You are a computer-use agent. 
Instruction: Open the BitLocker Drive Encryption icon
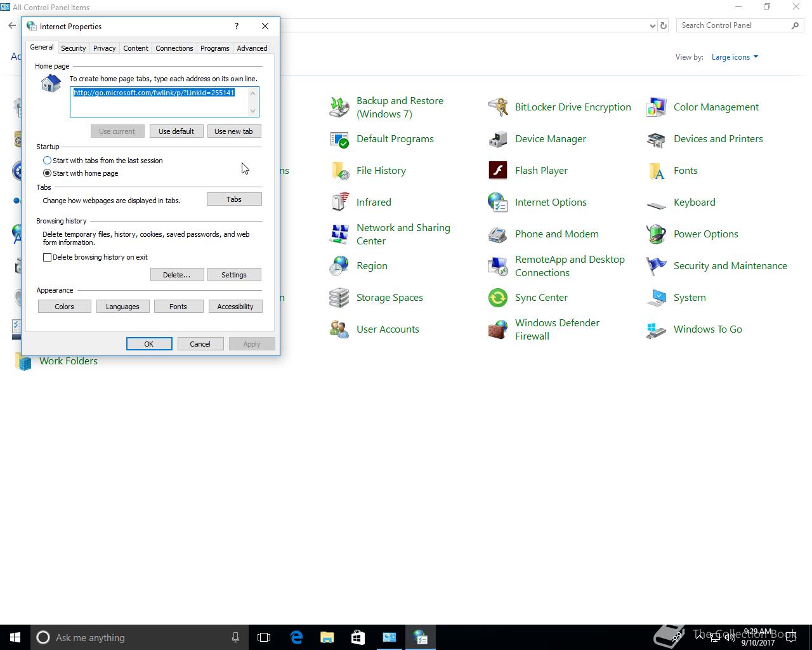coord(497,107)
